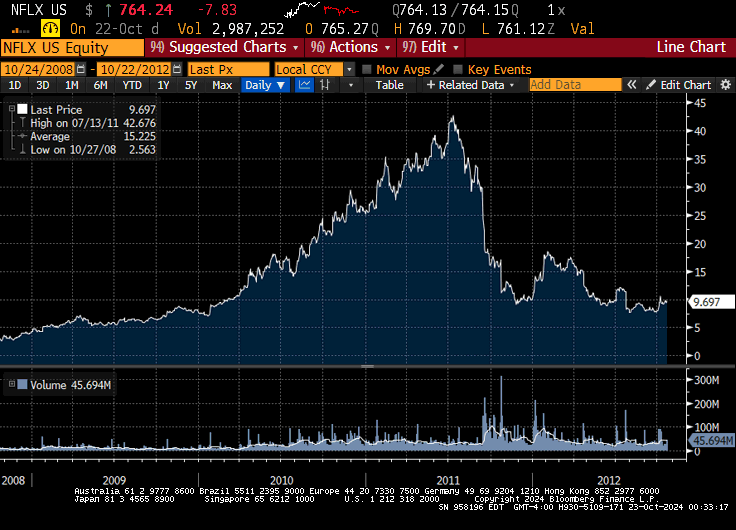736x530 pixels.
Task: Select the 1D range tab
Action: point(15,85)
